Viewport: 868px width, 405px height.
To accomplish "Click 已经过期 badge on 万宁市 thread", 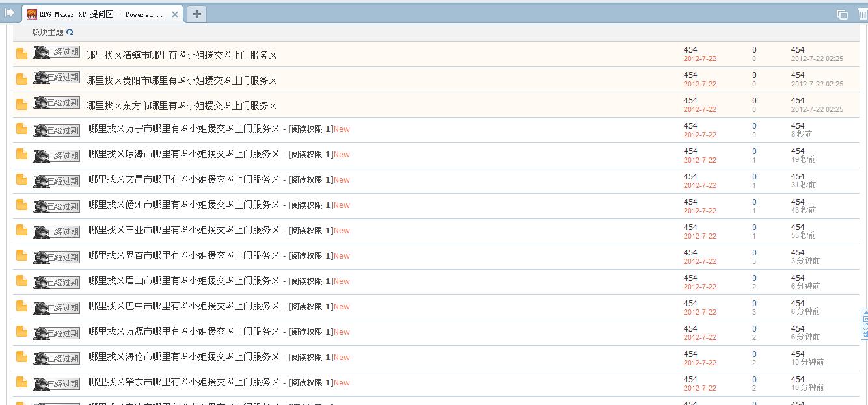I will 57,130.
